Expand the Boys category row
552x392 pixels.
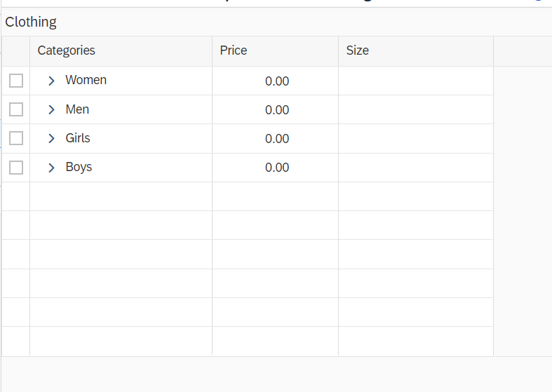tap(51, 168)
